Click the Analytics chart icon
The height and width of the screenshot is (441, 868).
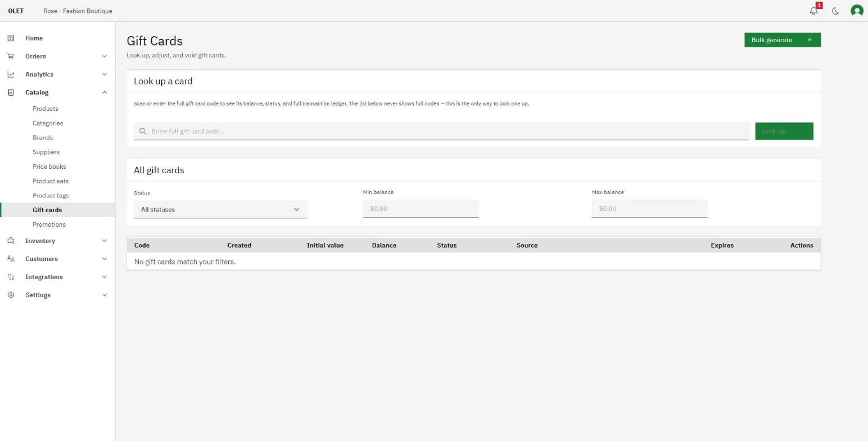point(11,74)
